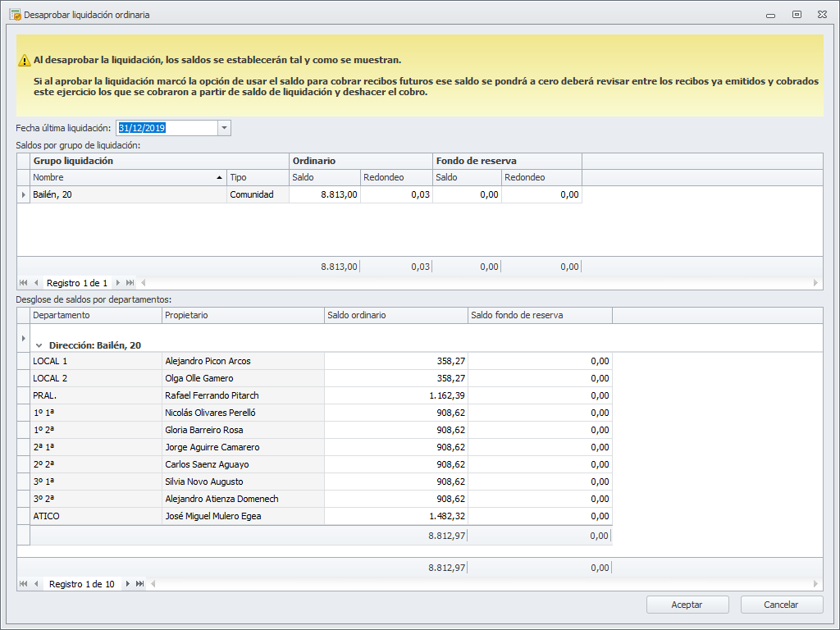Go to previous record in liquidation group navigator
Image resolution: width=840 pixels, height=630 pixels.
click(36, 283)
